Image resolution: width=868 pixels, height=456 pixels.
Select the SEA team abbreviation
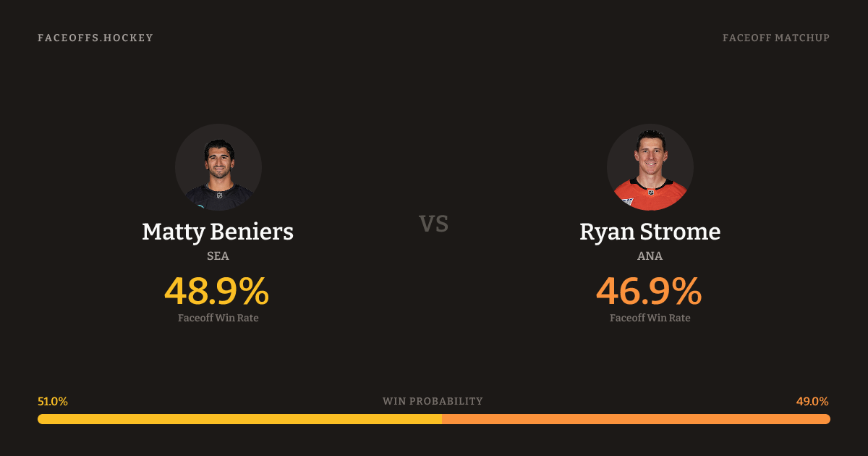point(218,256)
